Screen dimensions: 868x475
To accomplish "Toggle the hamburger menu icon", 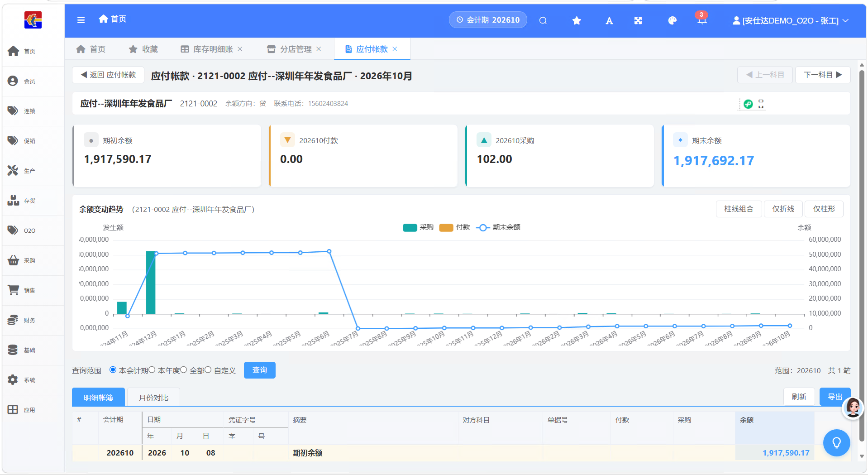I will [x=81, y=20].
